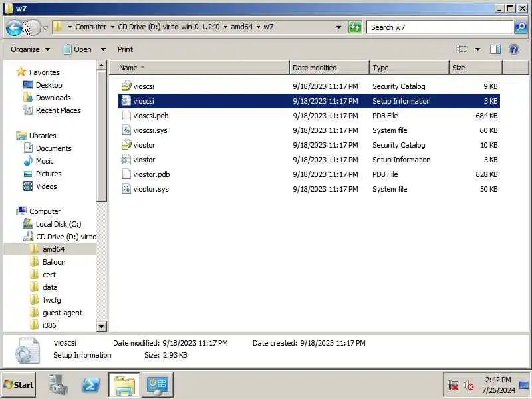Toggle the preview pane

495,49
